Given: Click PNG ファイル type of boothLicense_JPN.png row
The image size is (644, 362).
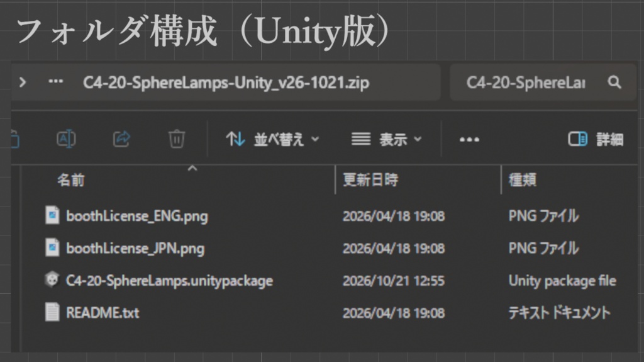Looking at the screenshot, I should tap(543, 249).
